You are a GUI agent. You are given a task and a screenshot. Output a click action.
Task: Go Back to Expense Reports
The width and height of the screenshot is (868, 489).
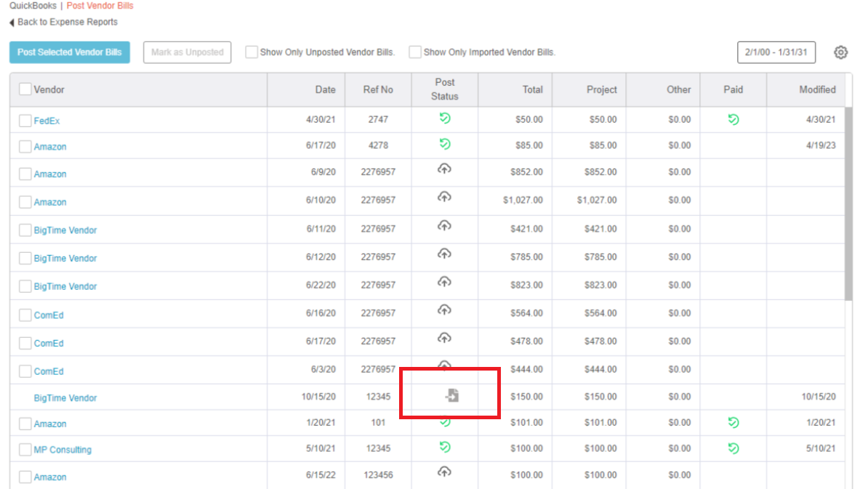point(68,22)
